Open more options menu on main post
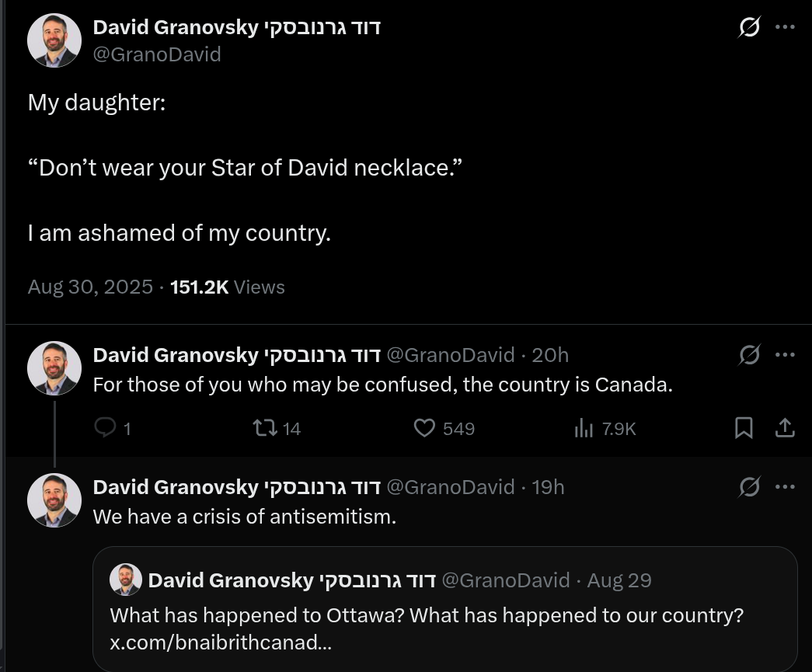 pos(785,27)
